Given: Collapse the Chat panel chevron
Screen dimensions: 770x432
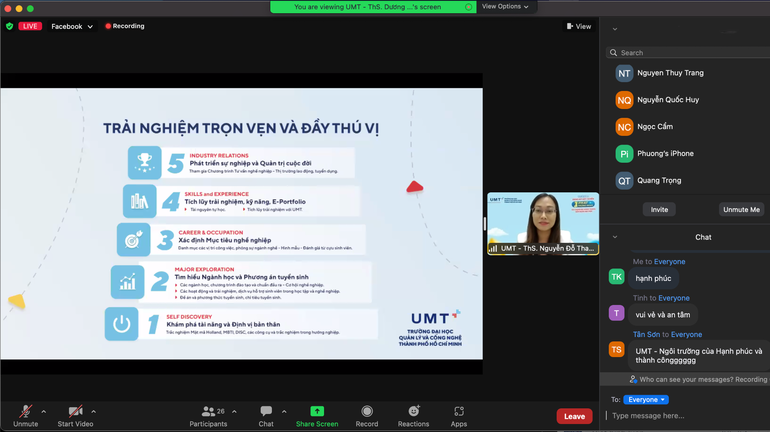Looking at the screenshot, I should click(614, 237).
